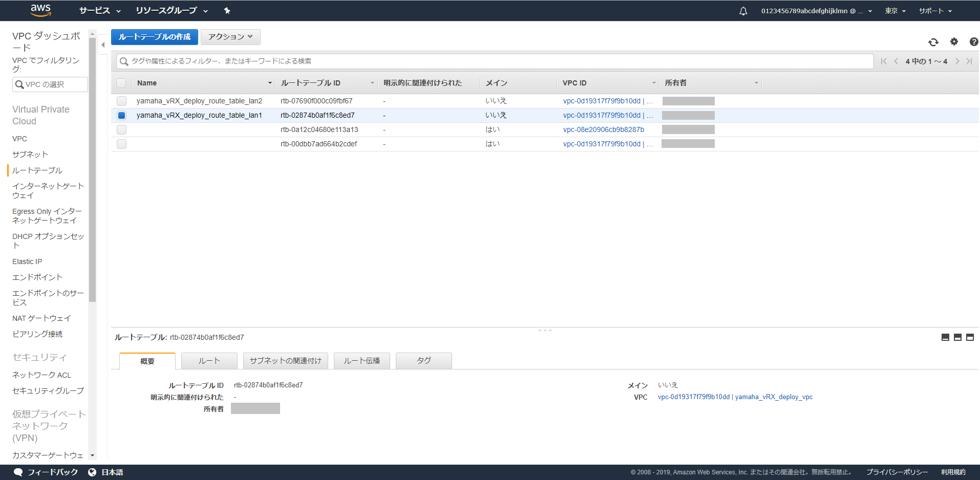
Task: Open the 東京 region selector
Action: click(895, 11)
